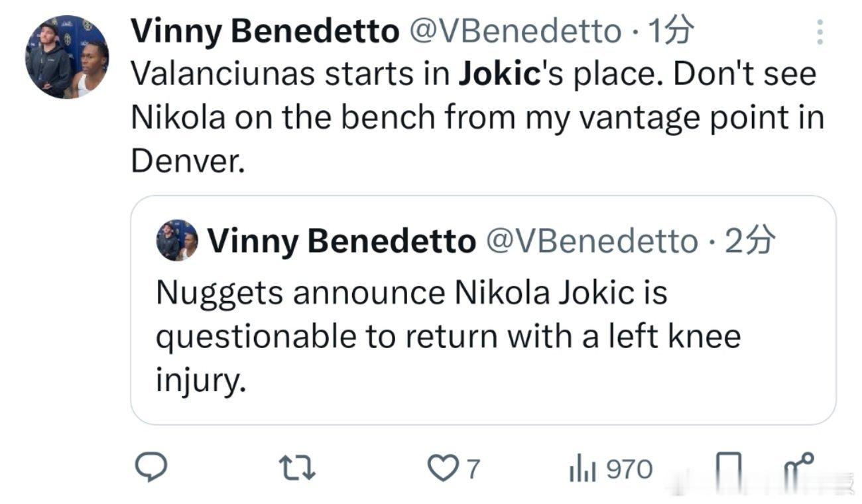Click the @VBenedetto handle on the main tweet
Screen dimensions: 862x504
tap(518, 32)
